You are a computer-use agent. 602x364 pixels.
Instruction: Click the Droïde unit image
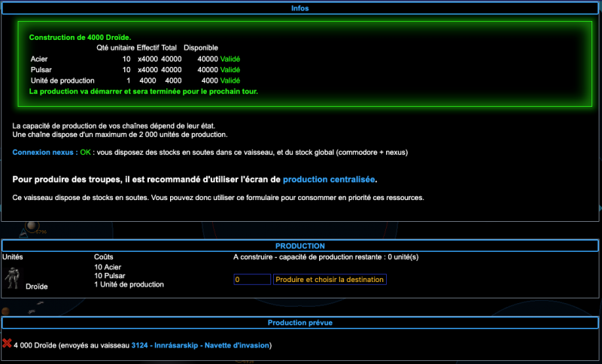click(12, 278)
